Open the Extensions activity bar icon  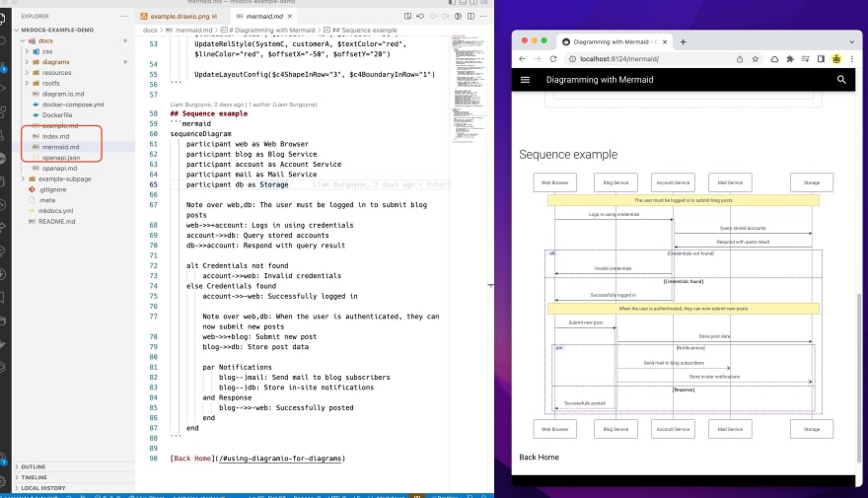[3, 111]
